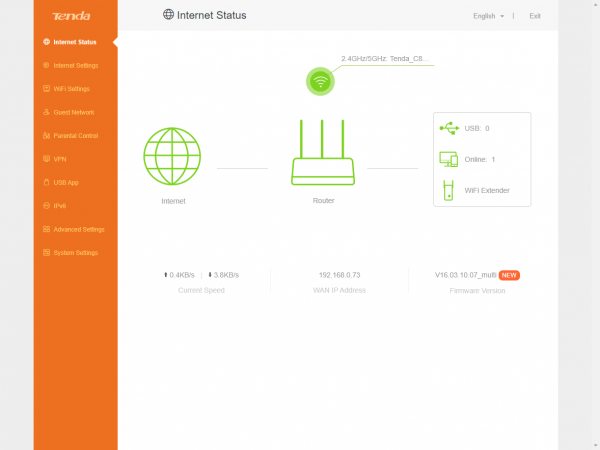Image resolution: width=600 pixels, height=450 pixels.
Task: Click the Parental Control sidebar icon
Action: click(46, 135)
